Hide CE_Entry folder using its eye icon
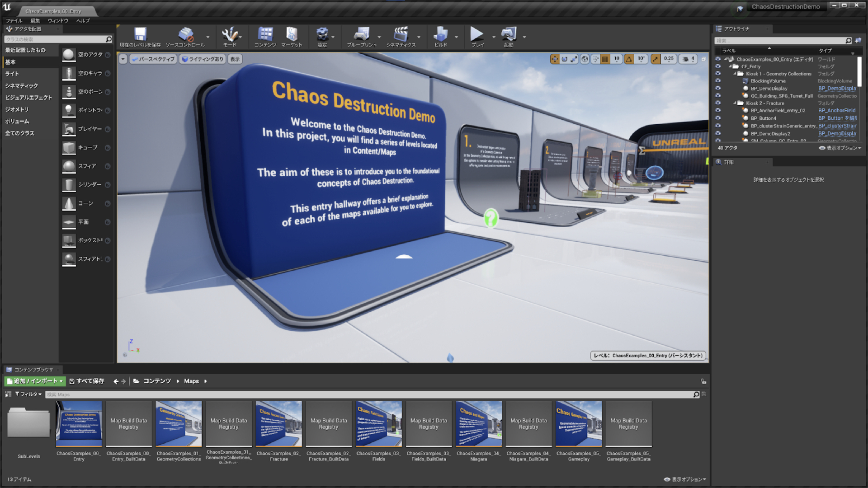This screenshot has height=488, width=868. click(718, 66)
